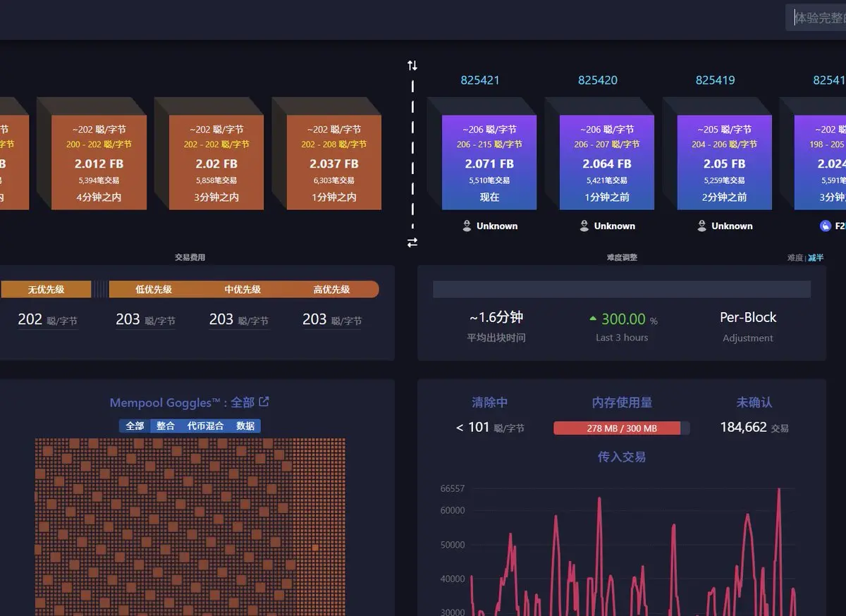Click miner avatar icon for block 825420
846x616 pixels.
(x=584, y=226)
